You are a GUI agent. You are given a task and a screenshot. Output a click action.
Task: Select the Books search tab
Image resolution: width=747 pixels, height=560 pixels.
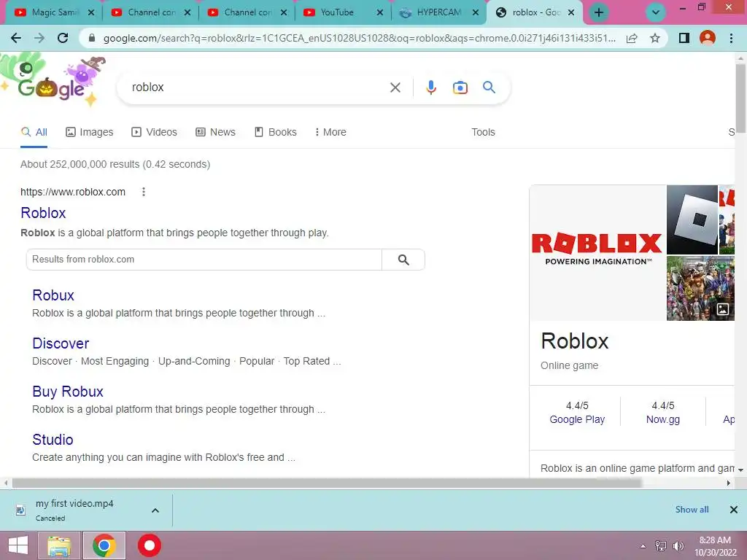(x=276, y=133)
